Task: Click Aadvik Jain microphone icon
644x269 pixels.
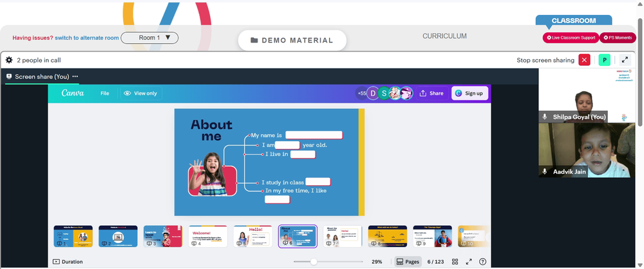Action: pos(545,172)
